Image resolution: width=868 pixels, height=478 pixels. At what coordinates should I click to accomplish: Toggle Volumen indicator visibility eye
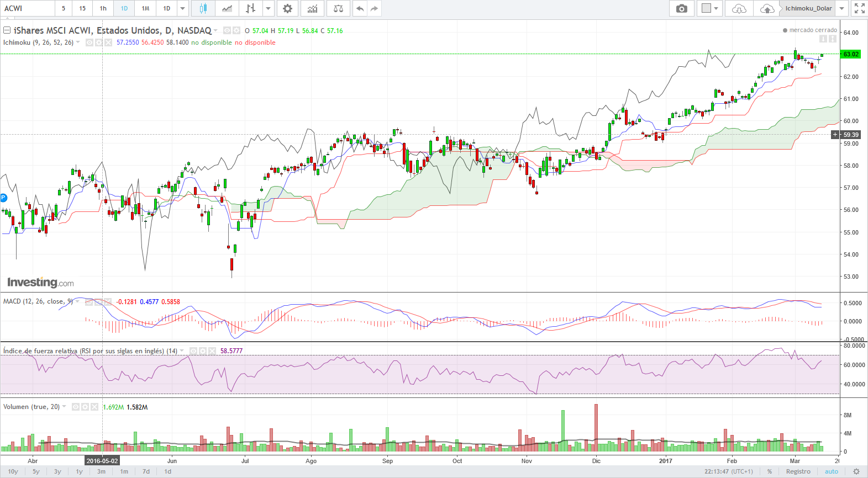(76, 407)
